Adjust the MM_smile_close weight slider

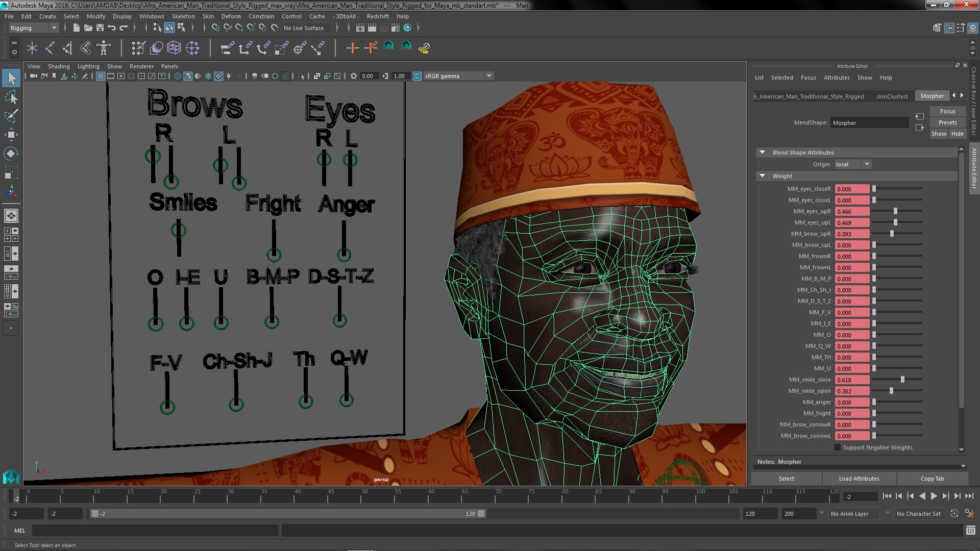[902, 380]
